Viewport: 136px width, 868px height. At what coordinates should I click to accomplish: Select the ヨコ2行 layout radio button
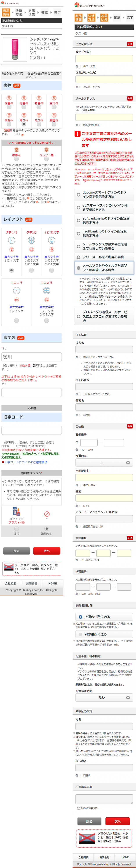(x=46, y=320)
